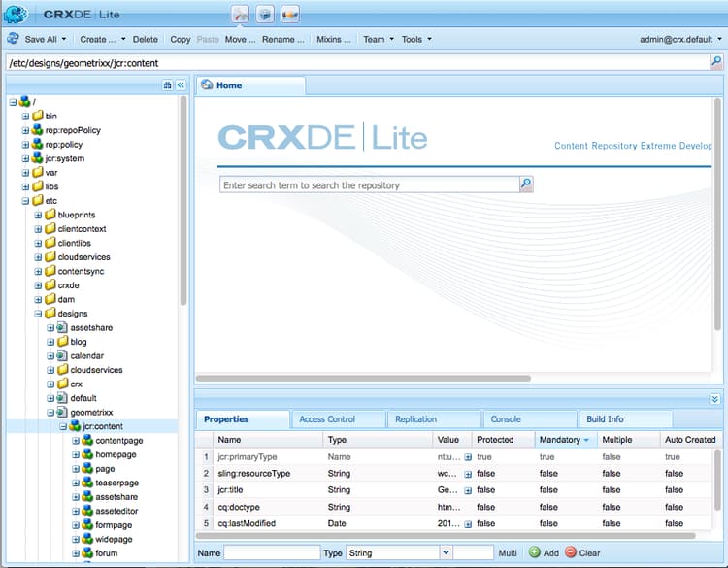Click the Mixins button
This screenshot has height=568, width=728.
(333, 40)
